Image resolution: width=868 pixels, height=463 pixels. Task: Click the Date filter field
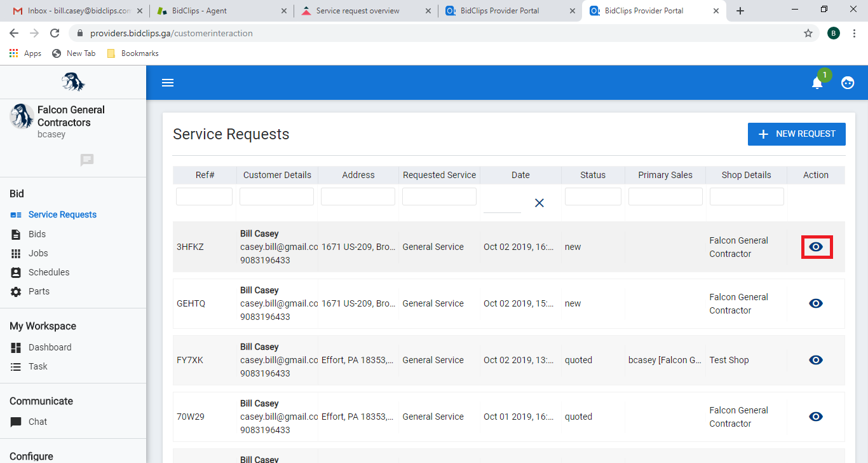coord(502,203)
